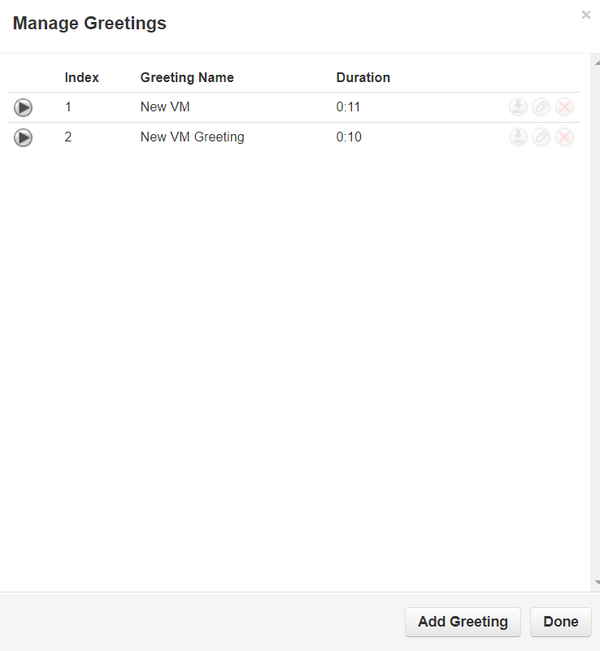Delete the New VM Greeting in row 2
Image resolution: width=600 pixels, height=651 pixels.
(564, 137)
